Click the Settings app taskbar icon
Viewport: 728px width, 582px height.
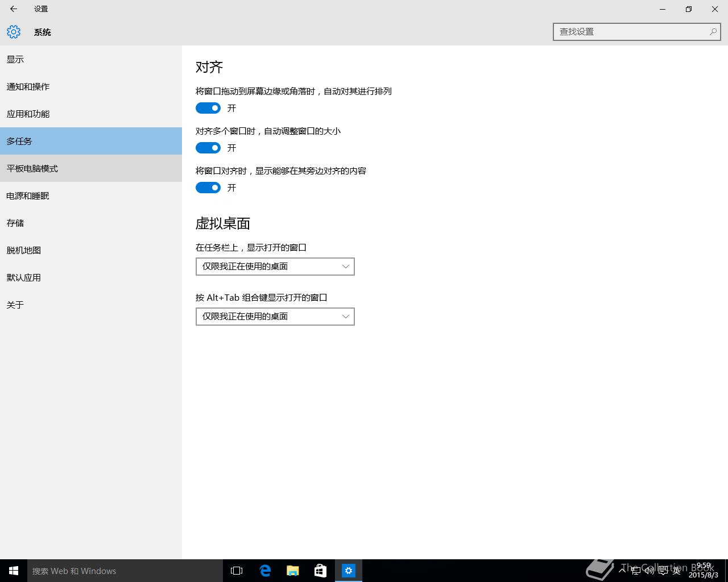tap(349, 571)
